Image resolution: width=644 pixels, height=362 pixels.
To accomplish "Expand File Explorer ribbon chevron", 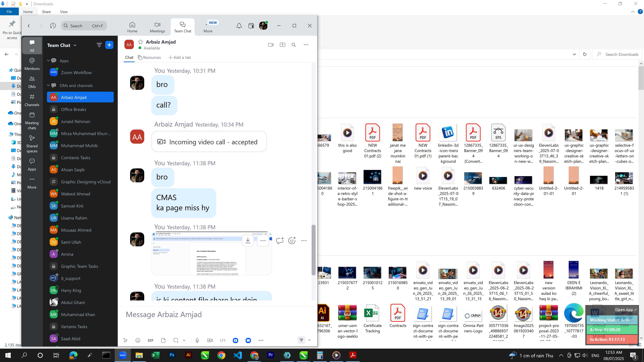I will [x=633, y=12].
